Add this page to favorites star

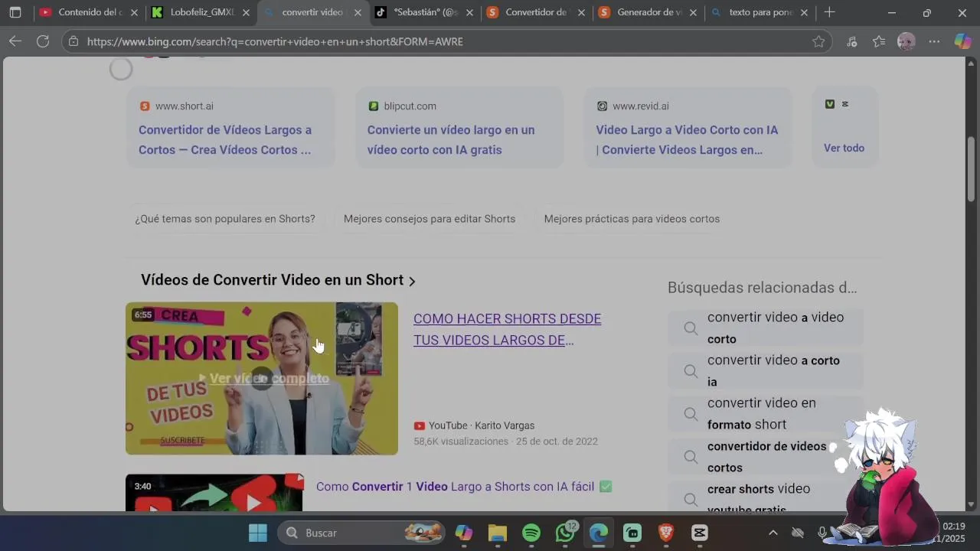pyautogui.click(x=818, y=41)
